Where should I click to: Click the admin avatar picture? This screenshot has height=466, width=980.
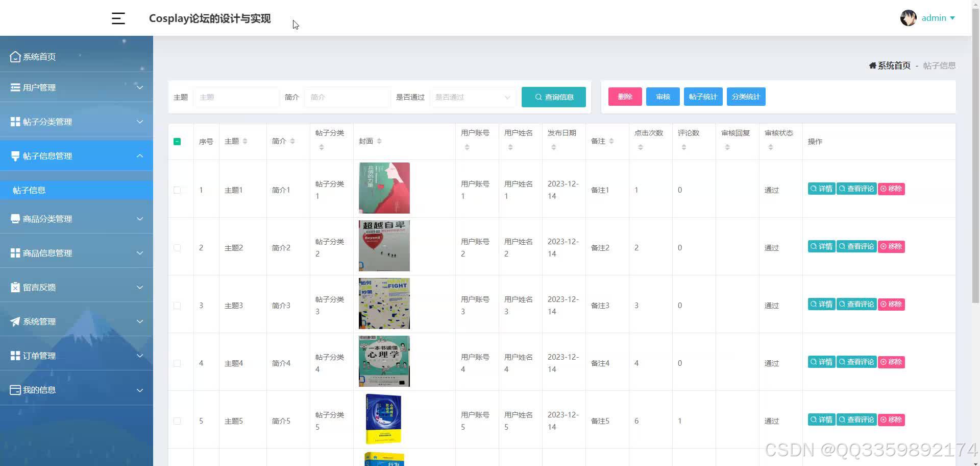(x=908, y=18)
